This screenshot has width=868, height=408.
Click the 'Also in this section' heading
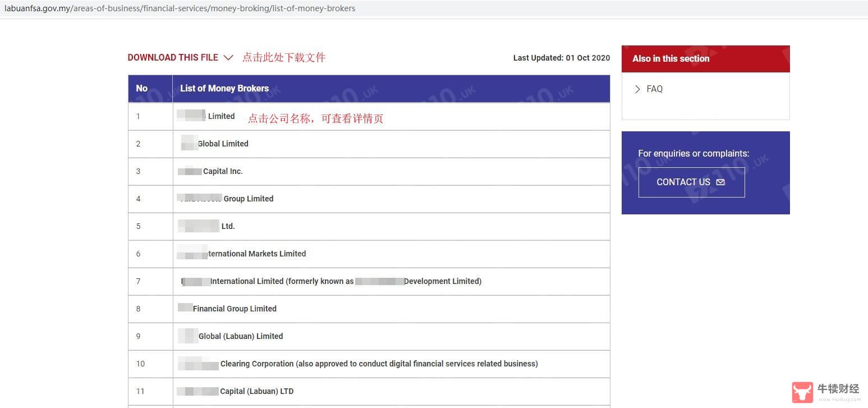671,58
